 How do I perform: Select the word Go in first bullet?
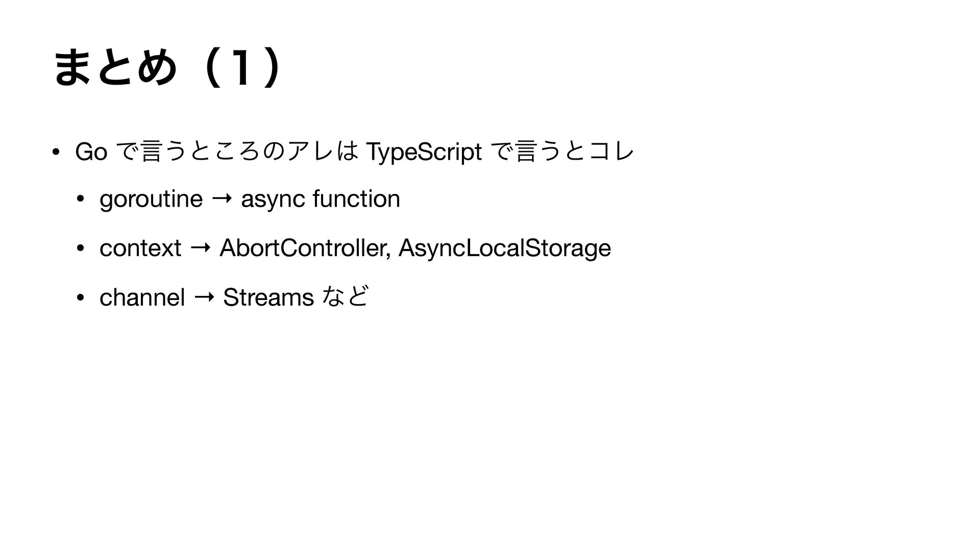click(x=91, y=152)
